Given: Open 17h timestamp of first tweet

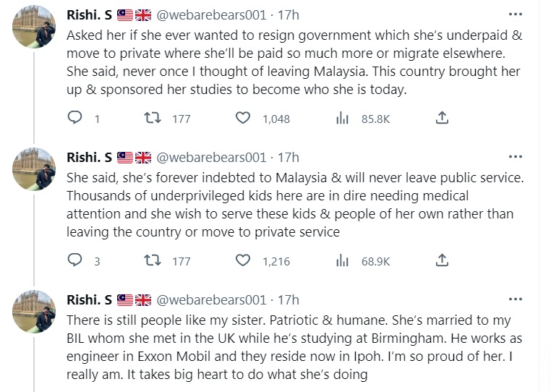Looking at the screenshot, I should [289, 15].
